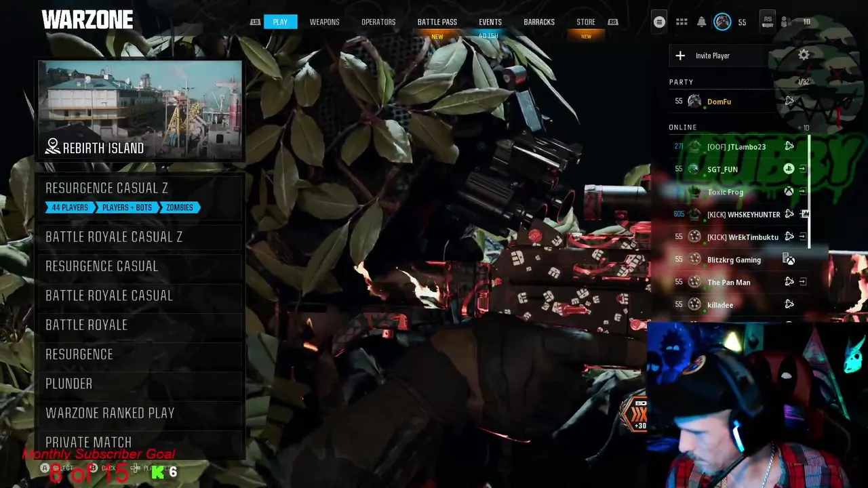The height and width of the screenshot is (488, 868).
Task: Click the RB bumper icon right of Store
Action: pos(613,22)
